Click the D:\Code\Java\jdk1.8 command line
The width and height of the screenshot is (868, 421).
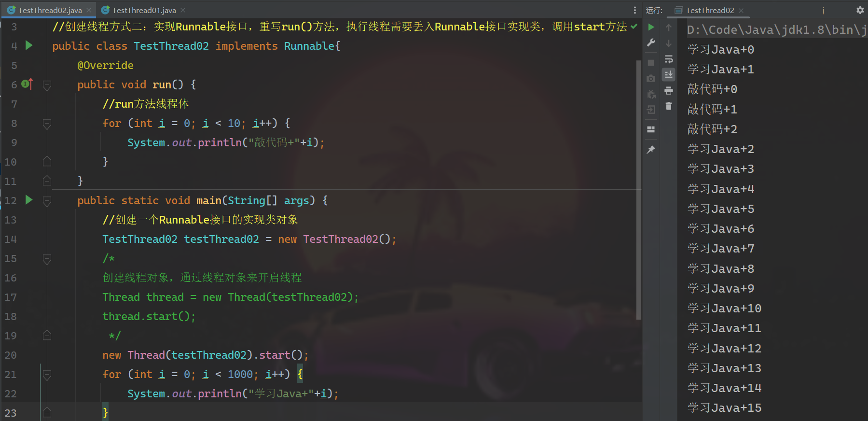tap(777, 30)
